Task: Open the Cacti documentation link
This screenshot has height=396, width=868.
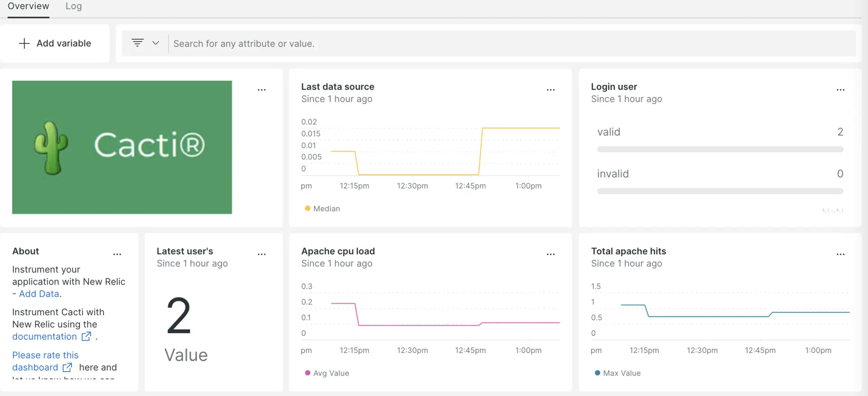Action: [x=45, y=337]
